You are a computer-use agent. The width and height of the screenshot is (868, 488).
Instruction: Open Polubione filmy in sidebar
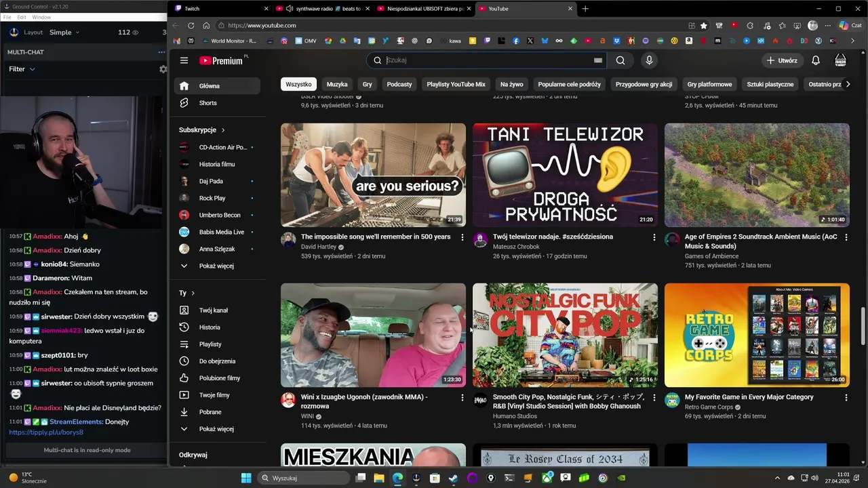216,378
